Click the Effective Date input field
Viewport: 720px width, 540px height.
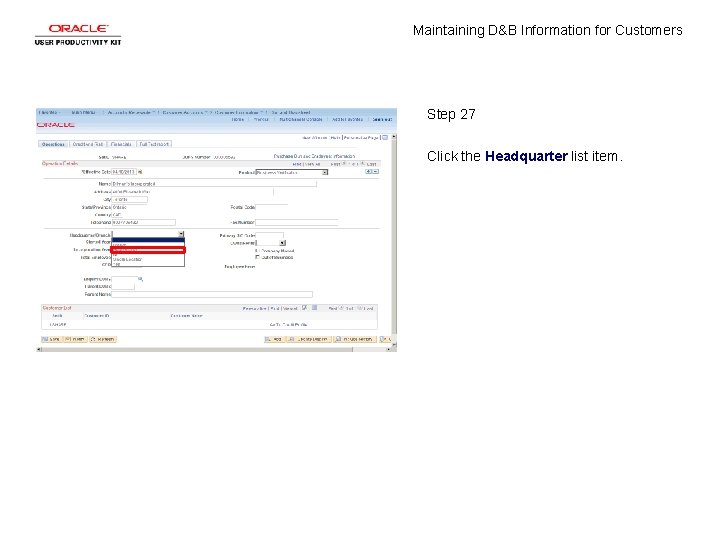[124, 172]
